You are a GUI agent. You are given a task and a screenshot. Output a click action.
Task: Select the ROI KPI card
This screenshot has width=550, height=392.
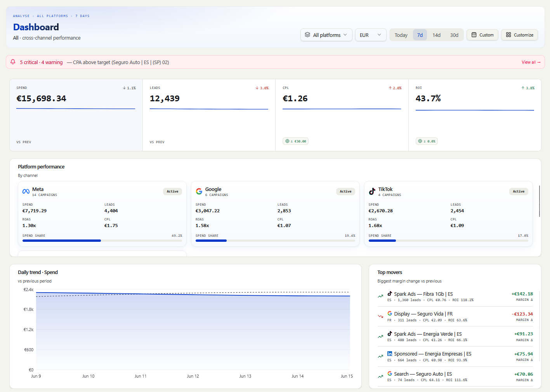coord(475,115)
